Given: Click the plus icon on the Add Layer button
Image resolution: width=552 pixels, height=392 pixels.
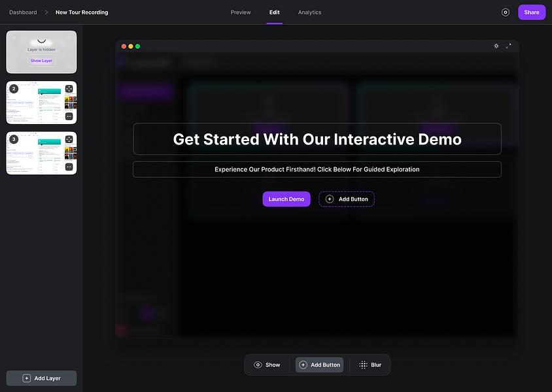Looking at the screenshot, I should click(26, 378).
